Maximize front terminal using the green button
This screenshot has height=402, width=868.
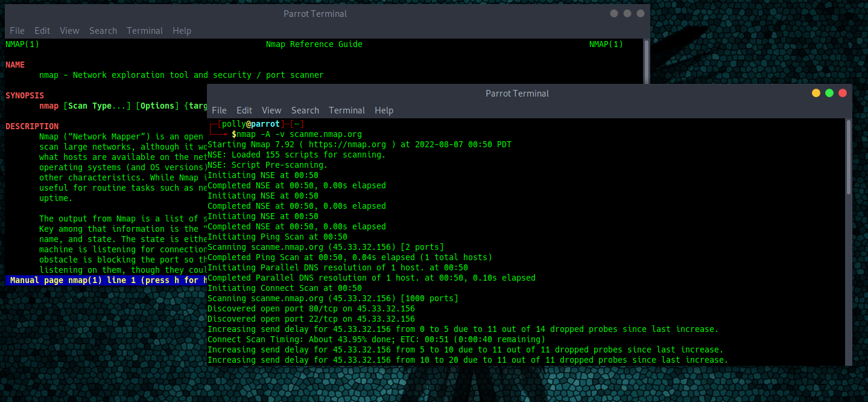(x=829, y=93)
